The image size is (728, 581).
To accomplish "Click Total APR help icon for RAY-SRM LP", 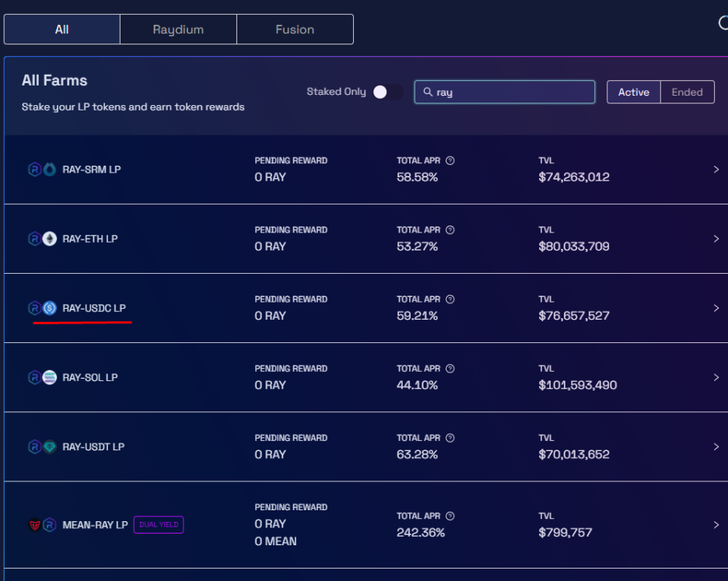I will [450, 161].
